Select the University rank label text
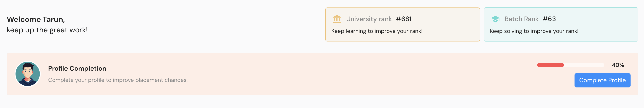This screenshot has height=108, width=644. (x=369, y=19)
